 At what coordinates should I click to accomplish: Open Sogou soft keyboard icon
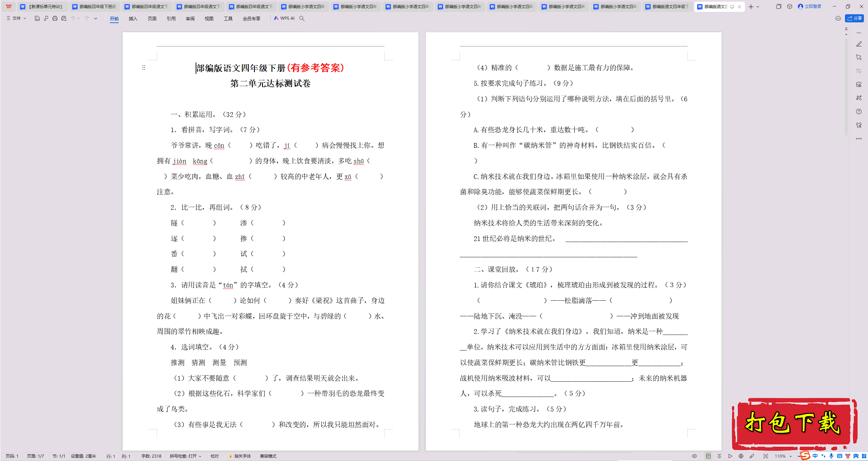(x=840, y=456)
